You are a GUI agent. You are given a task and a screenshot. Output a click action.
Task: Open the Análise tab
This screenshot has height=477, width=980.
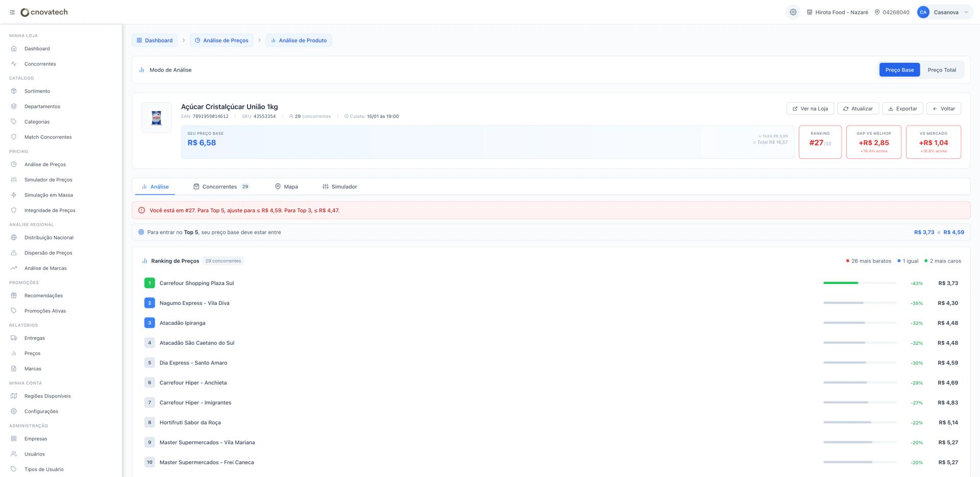click(155, 187)
